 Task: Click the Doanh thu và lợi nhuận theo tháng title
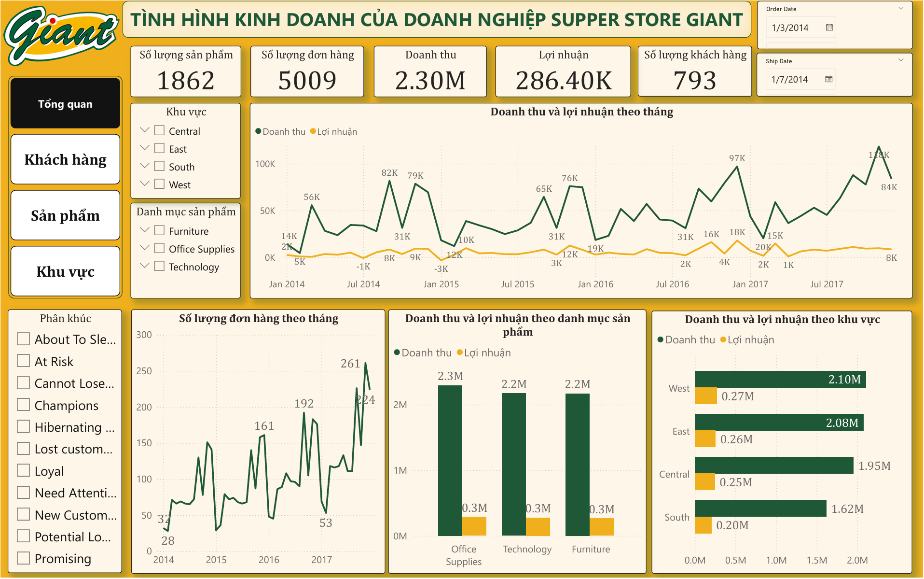click(581, 112)
